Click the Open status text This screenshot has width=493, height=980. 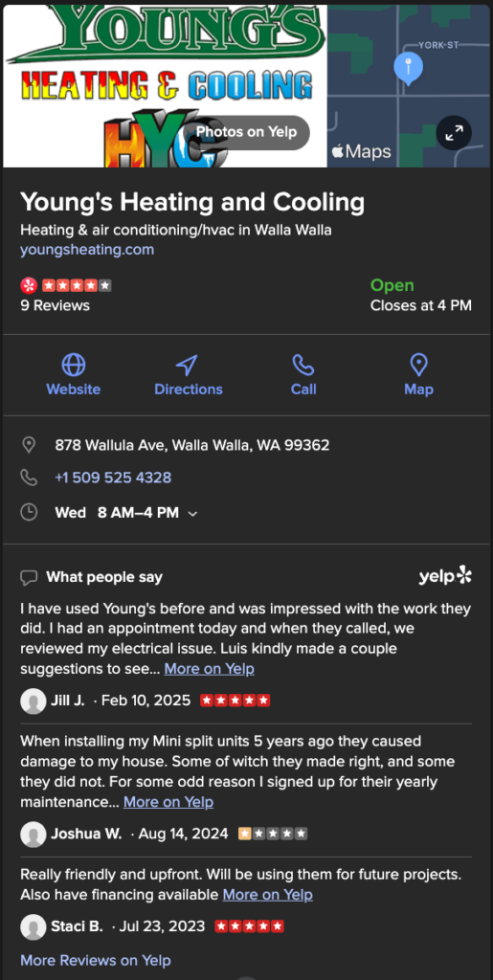tap(392, 285)
